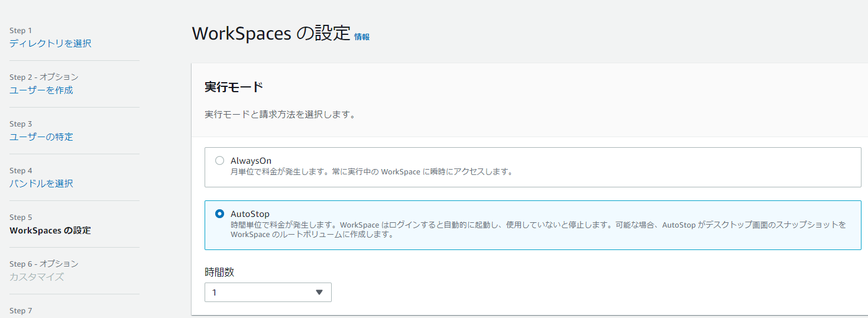The height and width of the screenshot is (318, 868).
Task: Go to Step 1 ディレクトリを選択
Action: click(50, 43)
